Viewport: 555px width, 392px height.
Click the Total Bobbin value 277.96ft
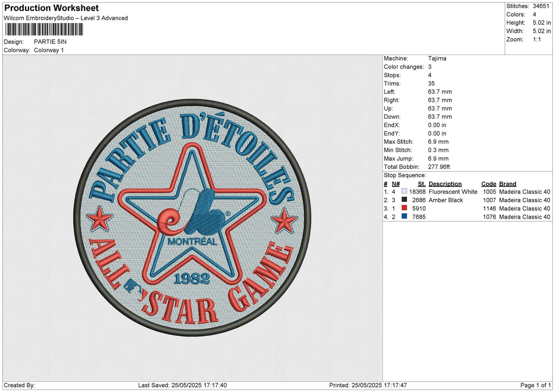[439, 167]
